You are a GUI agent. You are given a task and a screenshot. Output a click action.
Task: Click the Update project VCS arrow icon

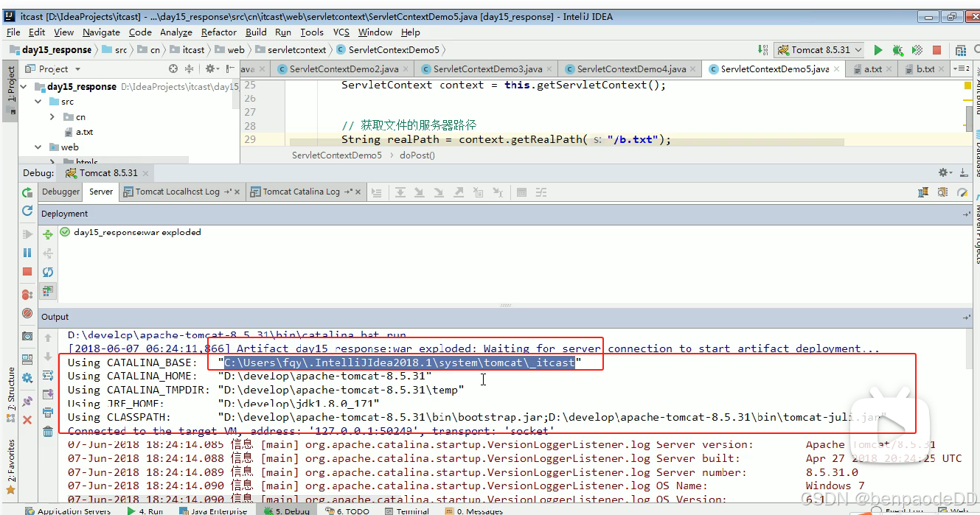pyautogui.click(x=763, y=50)
